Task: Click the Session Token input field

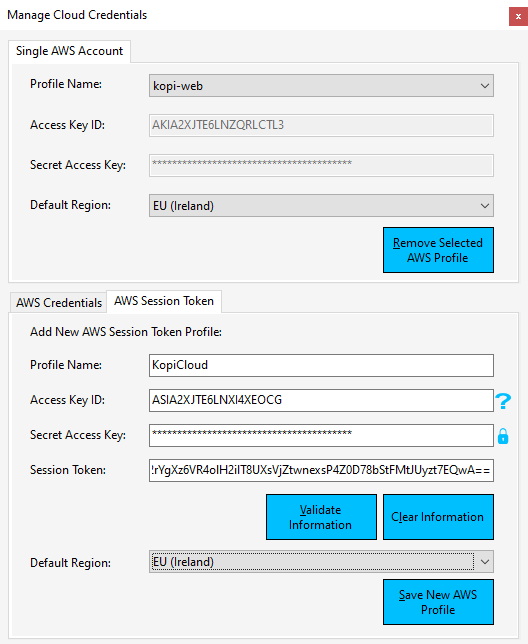Action: [321, 470]
